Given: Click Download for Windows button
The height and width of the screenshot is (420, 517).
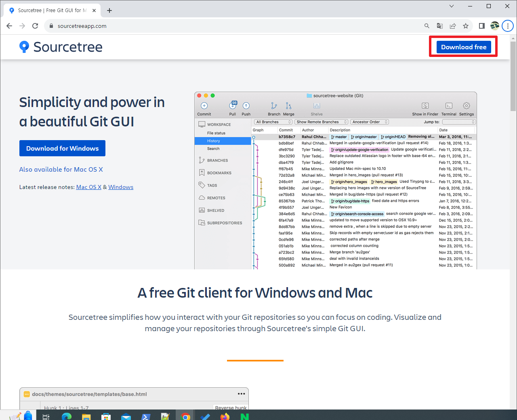Looking at the screenshot, I should (62, 148).
